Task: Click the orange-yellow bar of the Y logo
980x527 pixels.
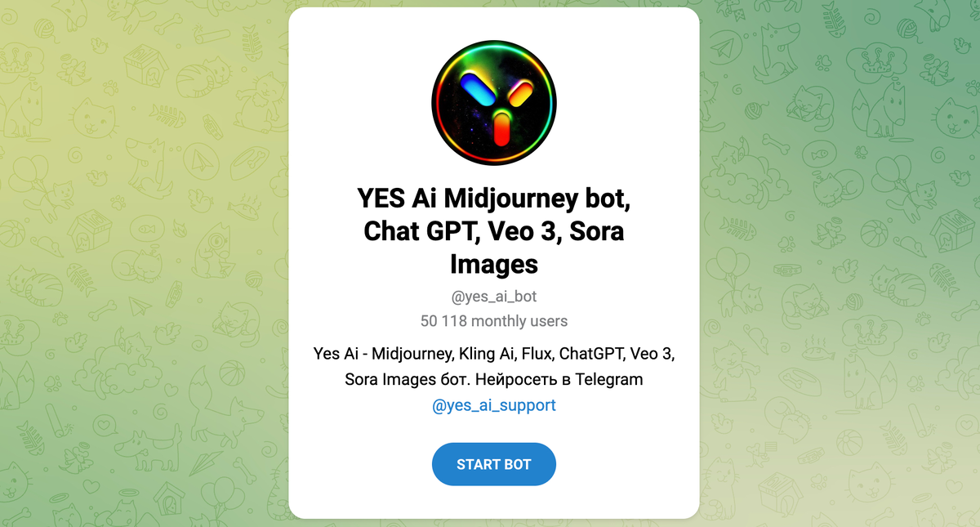Action: [521, 92]
